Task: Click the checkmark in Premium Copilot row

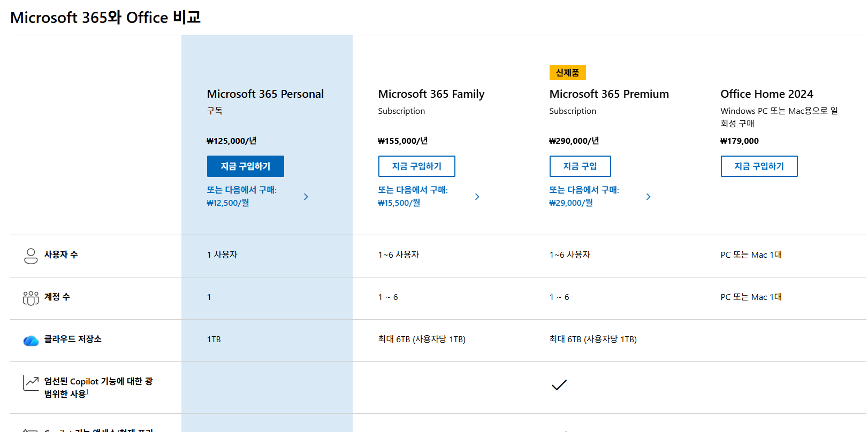Action: coord(559,385)
